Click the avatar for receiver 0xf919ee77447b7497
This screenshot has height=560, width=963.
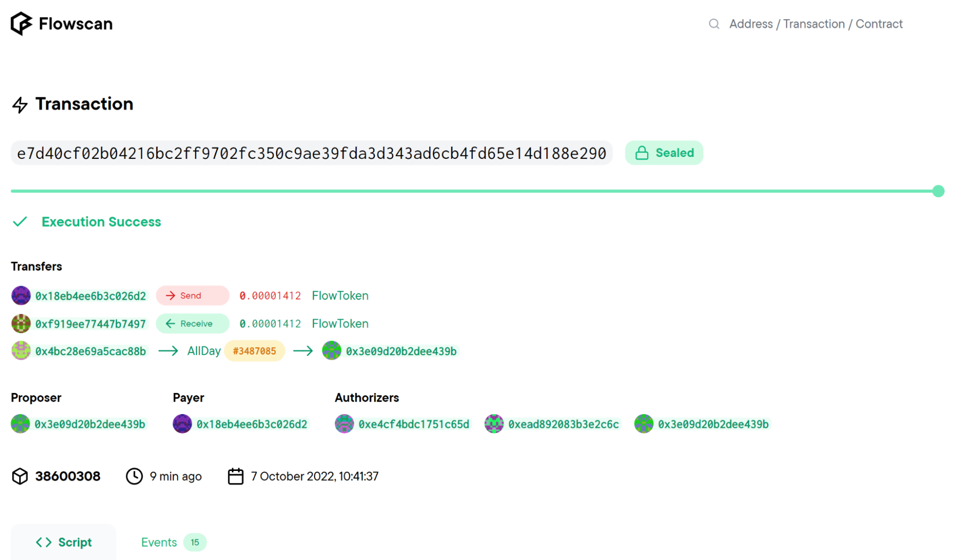pyautogui.click(x=21, y=324)
